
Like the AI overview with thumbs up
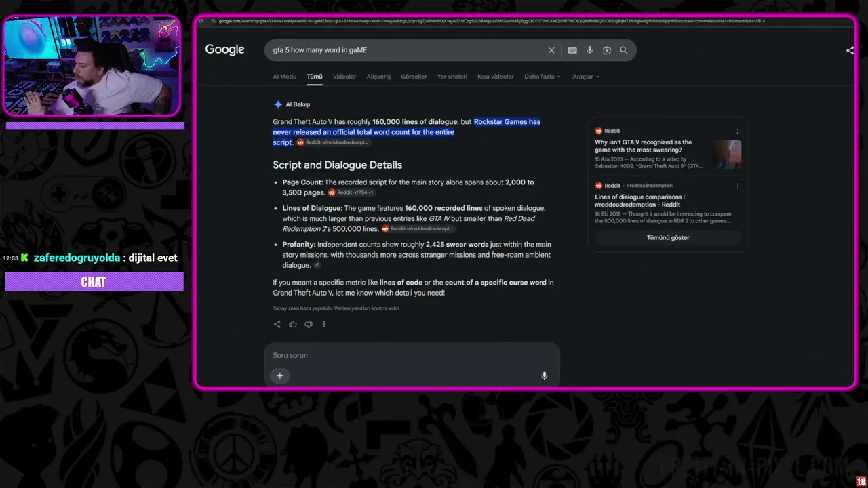(x=293, y=324)
